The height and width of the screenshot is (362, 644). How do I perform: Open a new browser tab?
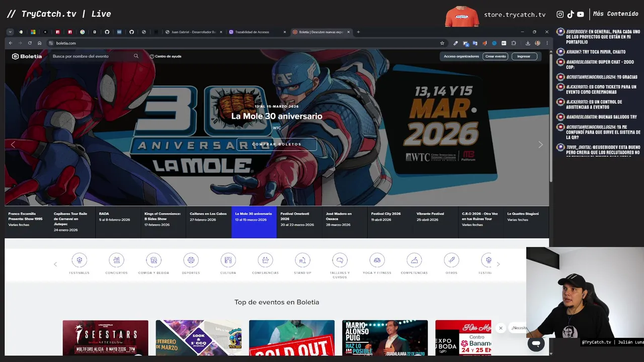(x=358, y=32)
